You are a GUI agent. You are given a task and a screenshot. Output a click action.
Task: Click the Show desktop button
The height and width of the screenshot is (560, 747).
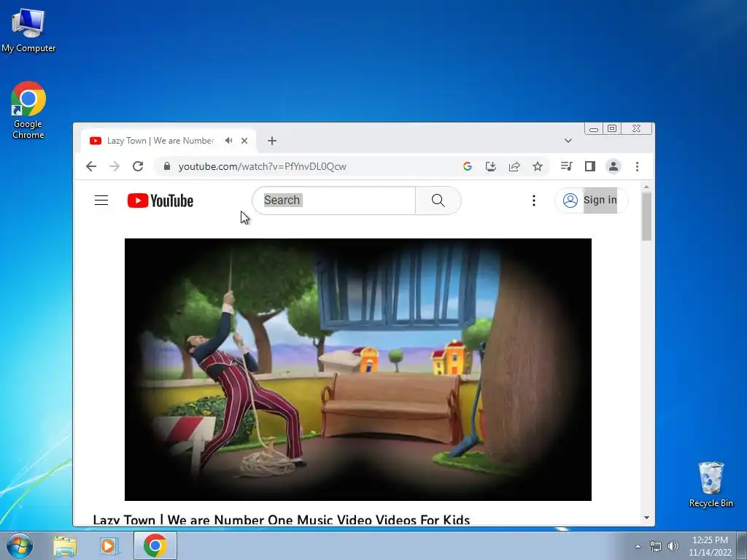click(x=743, y=545)
